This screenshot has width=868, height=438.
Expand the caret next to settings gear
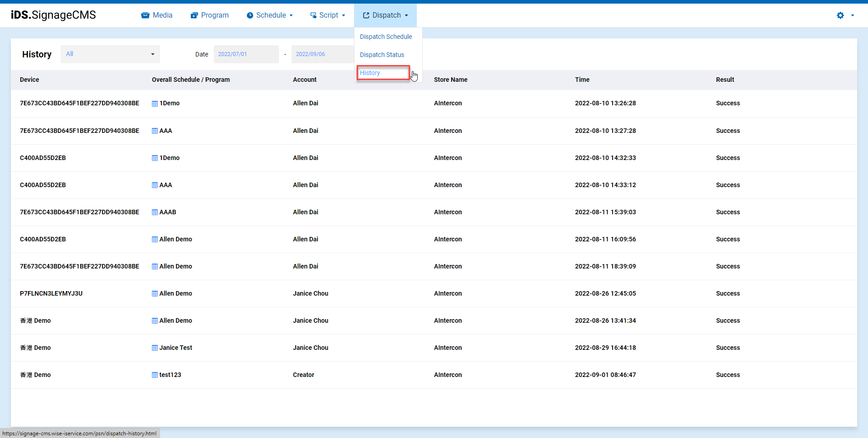853,15
